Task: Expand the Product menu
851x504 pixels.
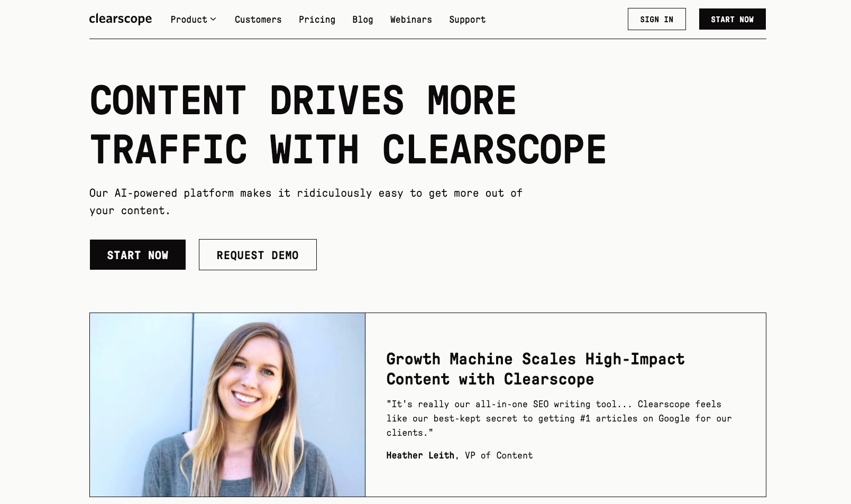Action: pos(194,20)
